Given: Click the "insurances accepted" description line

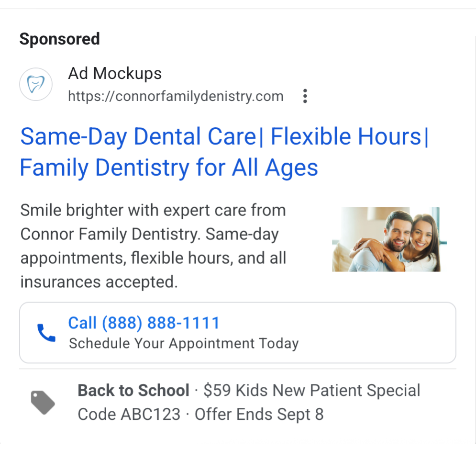Looking at the screenshot, I should 99,282.
